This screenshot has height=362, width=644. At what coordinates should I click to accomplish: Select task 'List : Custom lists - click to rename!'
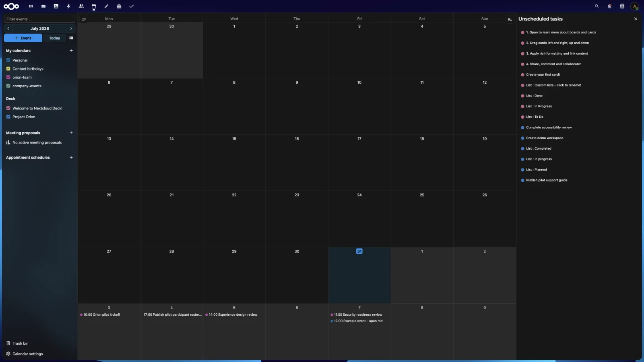pos(553,85)
